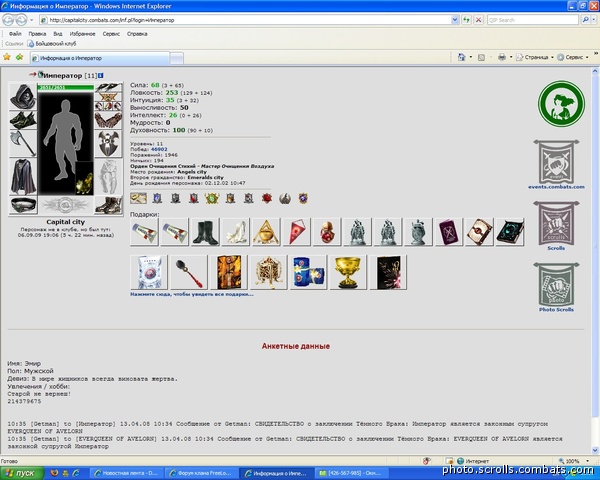Click the red pennant flag gift
Viewport: 600px width, 480px height.
297,232
